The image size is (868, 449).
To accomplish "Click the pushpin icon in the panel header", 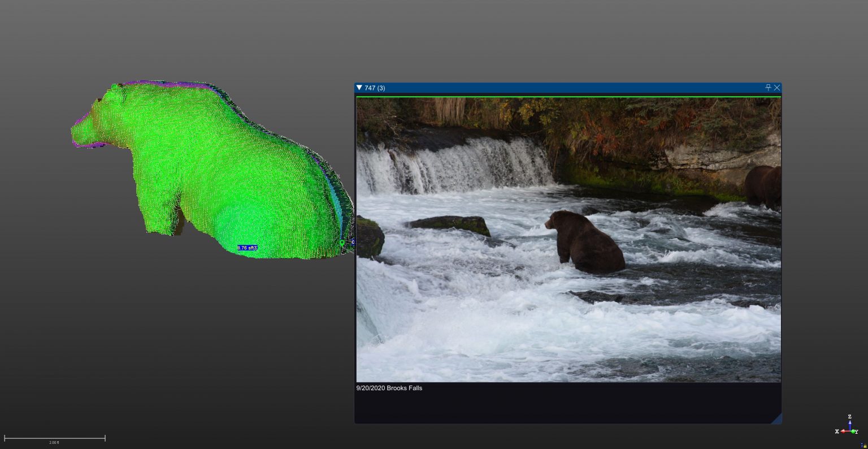I will tap(768, 88).
